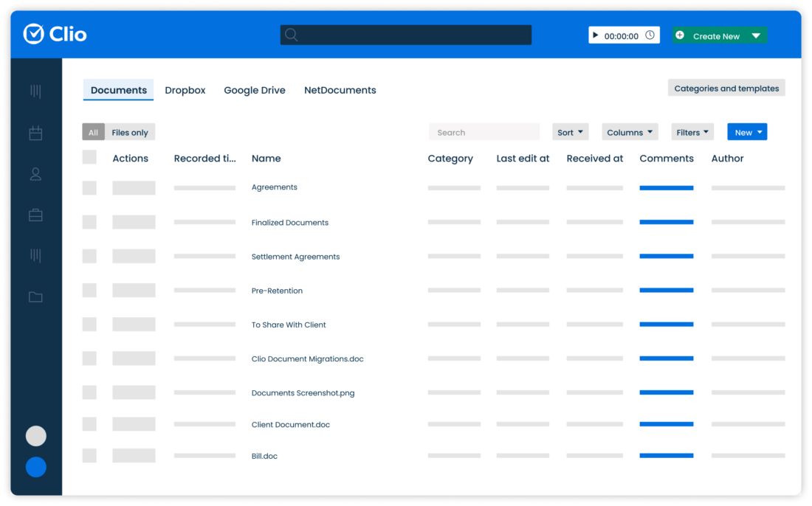Start the timer with the play icon

596,35
